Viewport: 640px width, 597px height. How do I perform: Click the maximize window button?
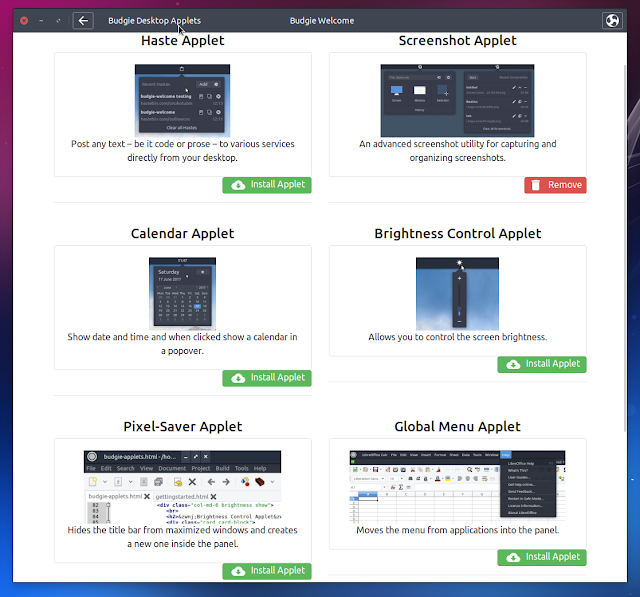point(58,20)
